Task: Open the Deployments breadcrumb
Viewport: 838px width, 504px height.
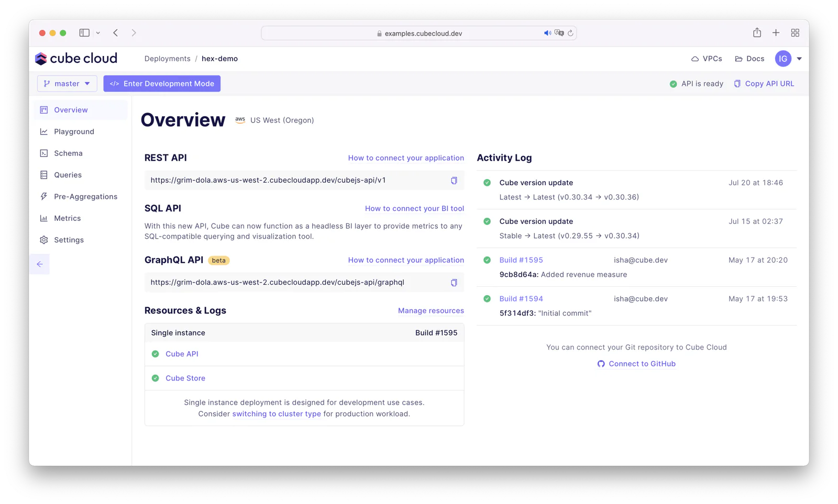Action: tap(168, 59)
